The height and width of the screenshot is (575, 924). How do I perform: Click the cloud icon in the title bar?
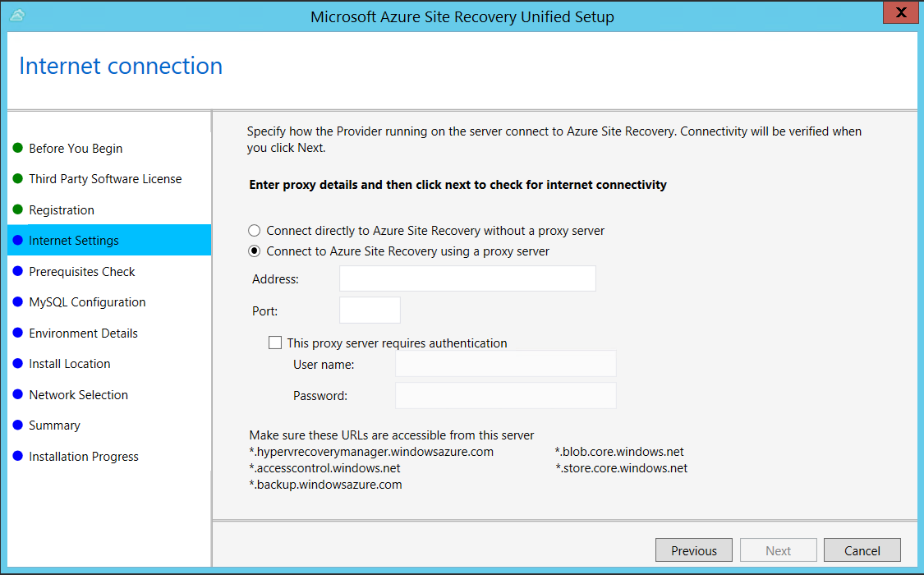point(17,16)
